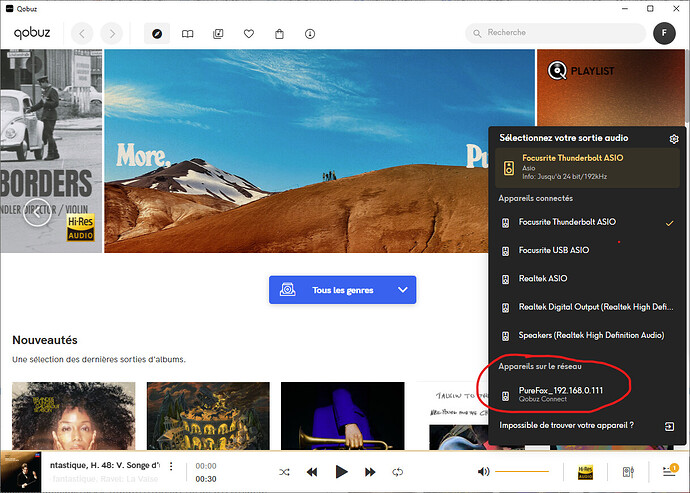This screenshot has width=690, height=493.
Task: Open the castle artwork album cover
Action: click(208, 416)
